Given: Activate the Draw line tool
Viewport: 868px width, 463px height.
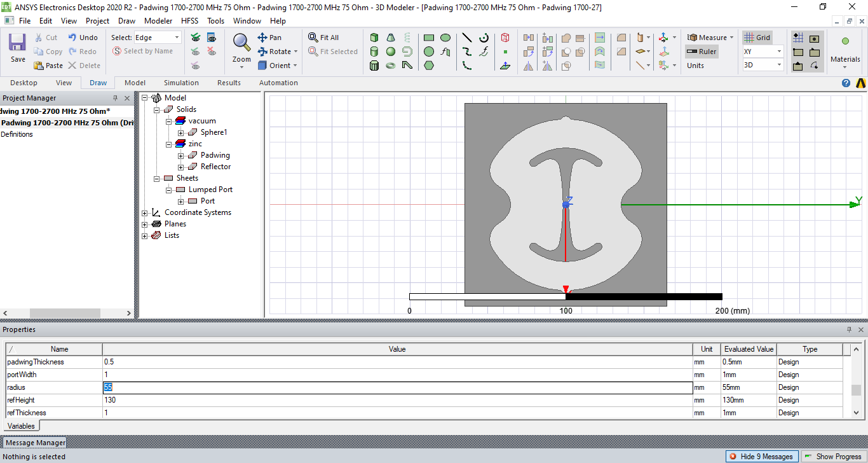Looking at the screenshot, I should (466, 38).
